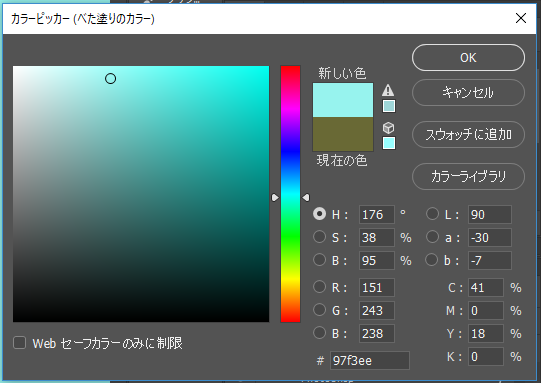Click the new color preview (新しい色)
This screenshot has height=383, width=541.
coord(343,100)
